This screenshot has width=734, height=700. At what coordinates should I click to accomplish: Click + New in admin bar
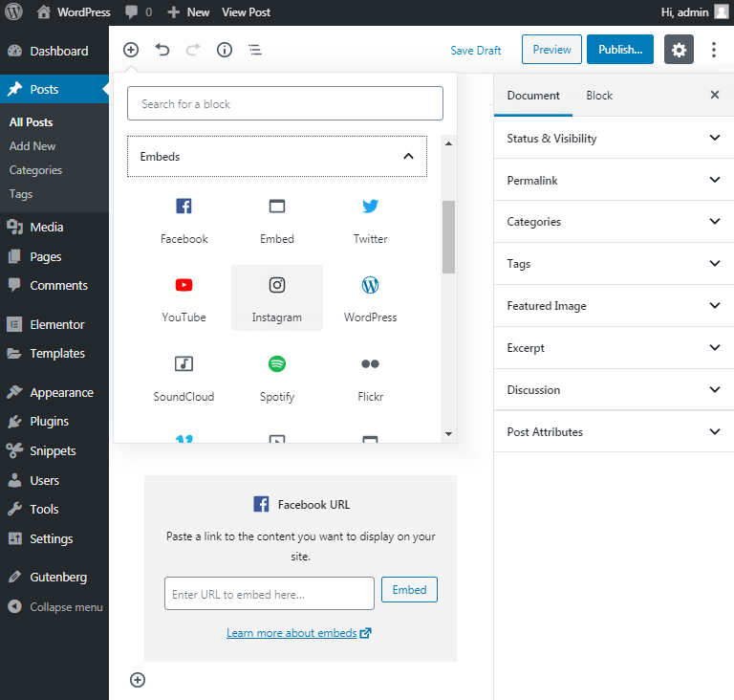pyautogui.click(x=188, y=12)
